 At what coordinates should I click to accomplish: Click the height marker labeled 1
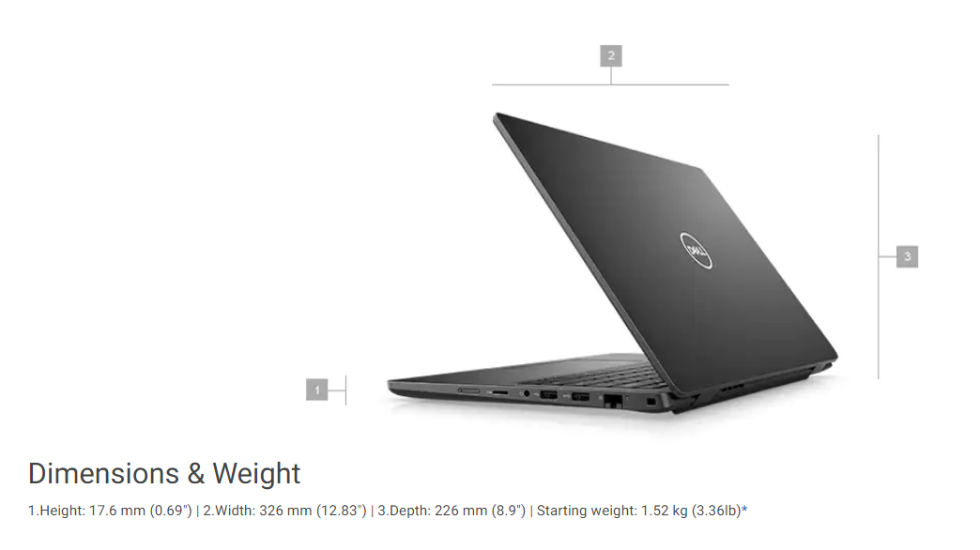317,390
